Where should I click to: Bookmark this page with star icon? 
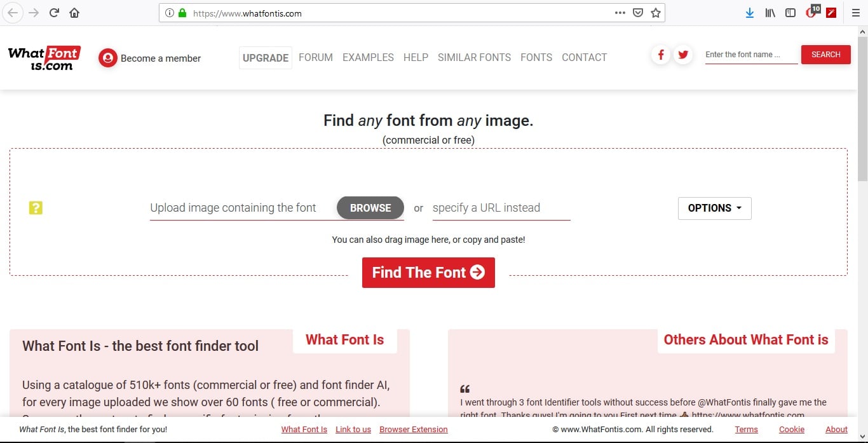(656, 13)
